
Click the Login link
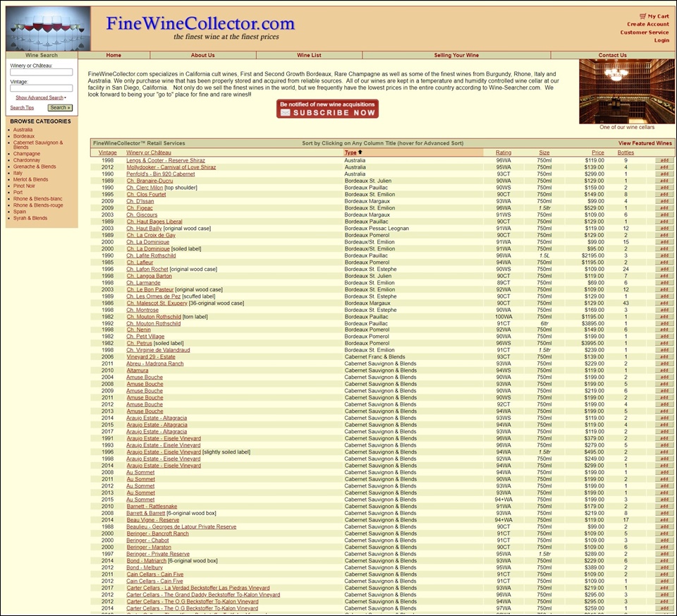coord(661,40)
